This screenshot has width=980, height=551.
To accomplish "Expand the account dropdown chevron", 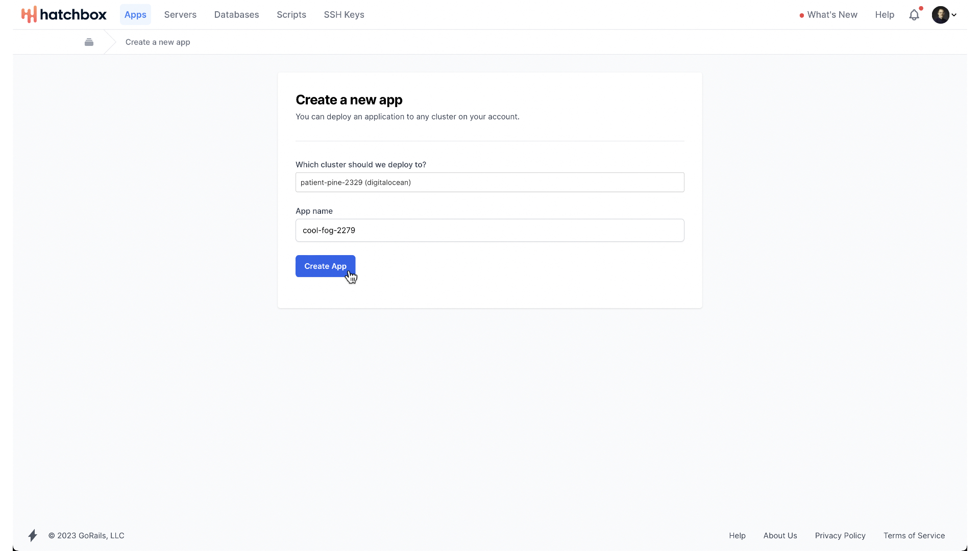I will coord(954,15).
